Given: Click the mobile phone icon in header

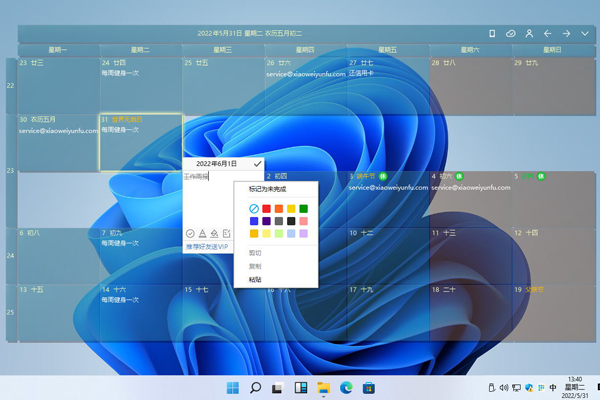Looking at the screenshot, I should [492, 34].
